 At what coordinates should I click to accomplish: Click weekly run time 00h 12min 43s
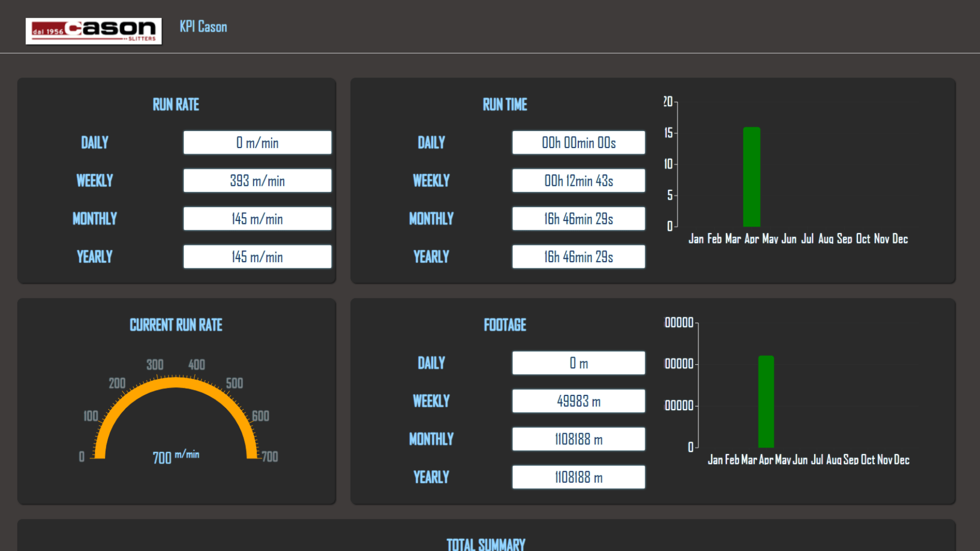click(578, 181)
